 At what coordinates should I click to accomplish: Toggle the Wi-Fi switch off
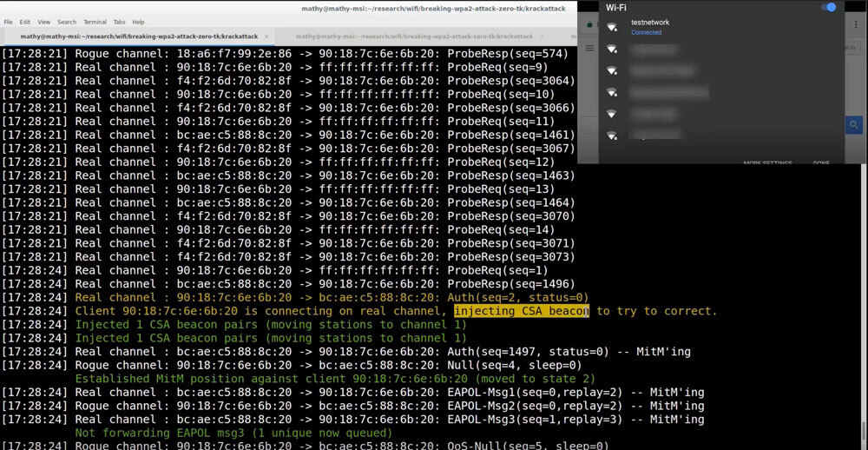[829, 8]
